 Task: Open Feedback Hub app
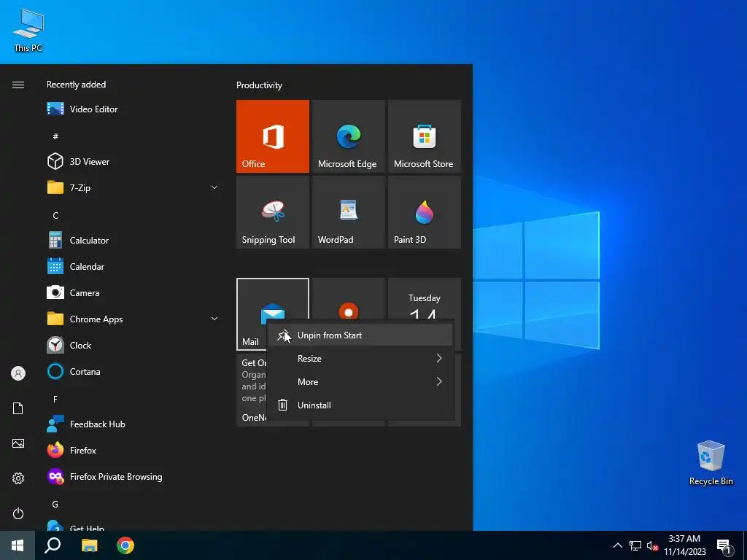[x=133, y=424]
